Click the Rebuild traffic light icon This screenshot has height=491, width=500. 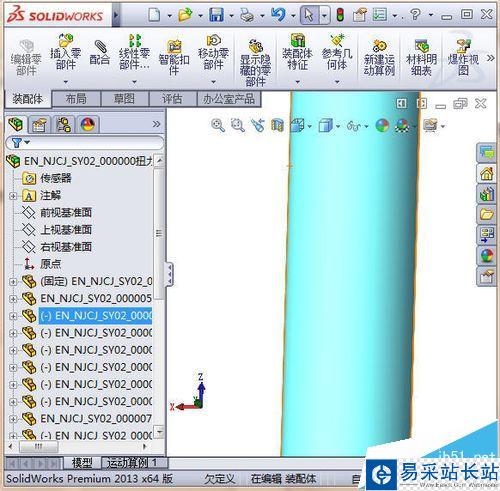[x=340, y=15]
